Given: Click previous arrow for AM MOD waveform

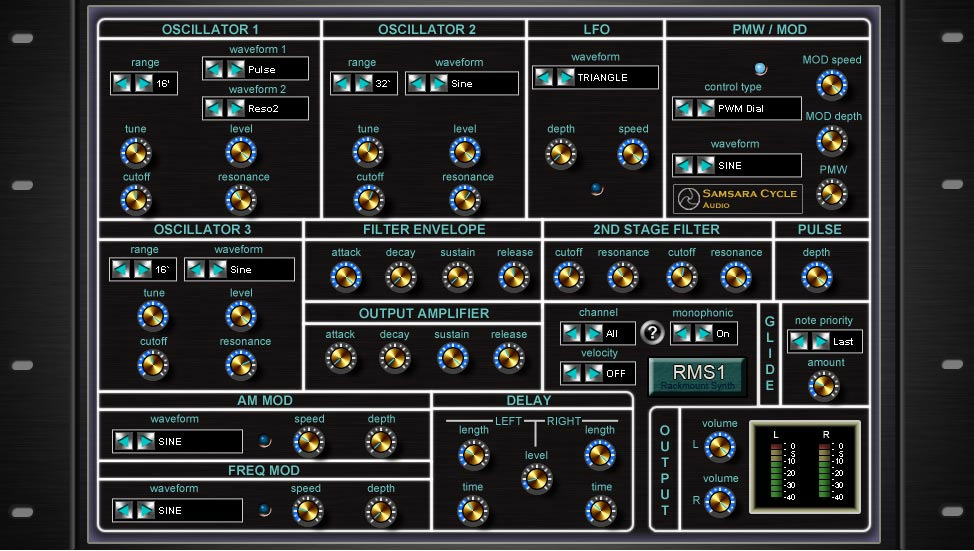Looking at the screenshot, I should 124,441.
